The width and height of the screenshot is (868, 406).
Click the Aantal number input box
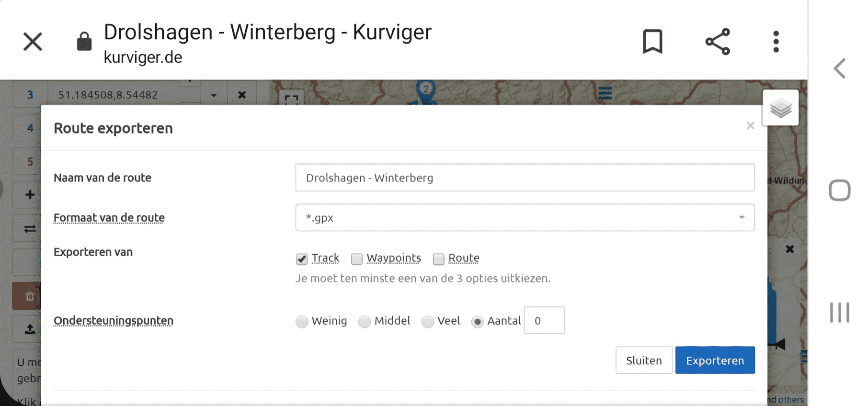tap(544, 320)
